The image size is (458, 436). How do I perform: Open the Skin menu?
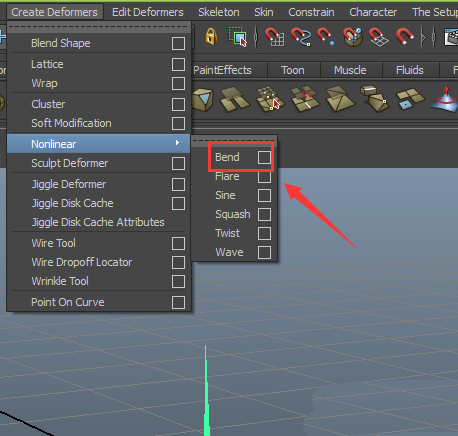[x=264, y=12]
